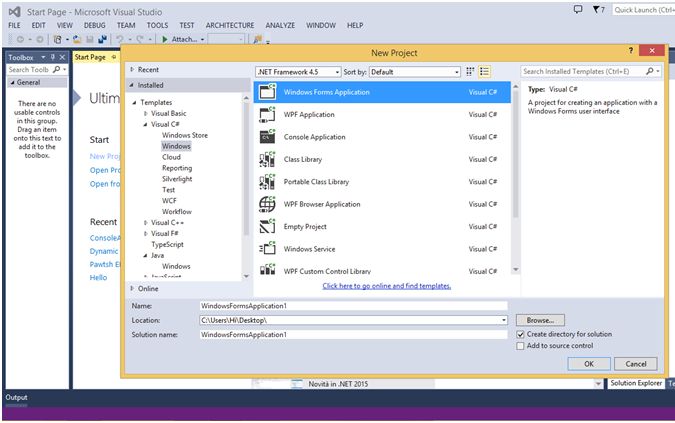Click OK to create the project
675x423 pixels.
pos(589,364)
